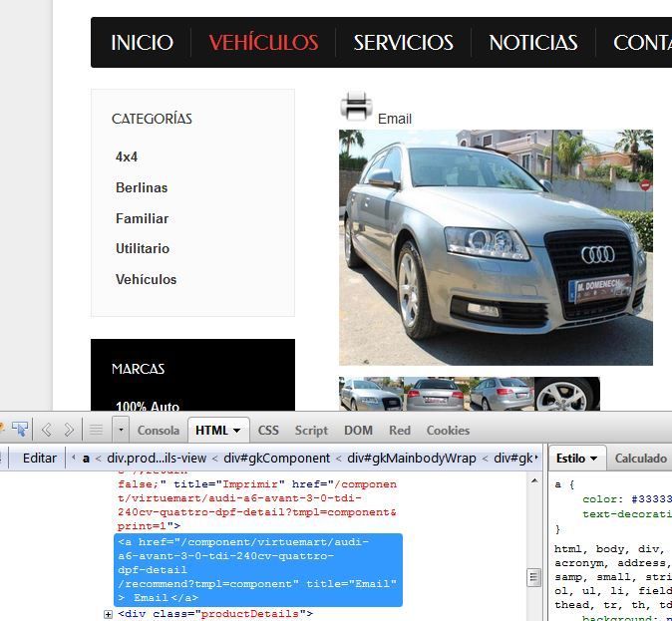Select the Utilitario category
Screen dimensions: 672x621
point(143,248)
